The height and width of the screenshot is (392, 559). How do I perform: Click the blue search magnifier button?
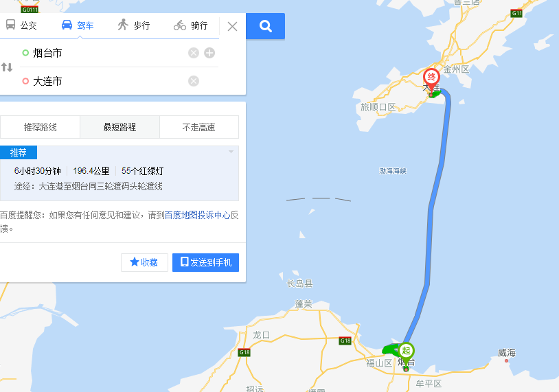pyautogui.click(x=265, y=26)
